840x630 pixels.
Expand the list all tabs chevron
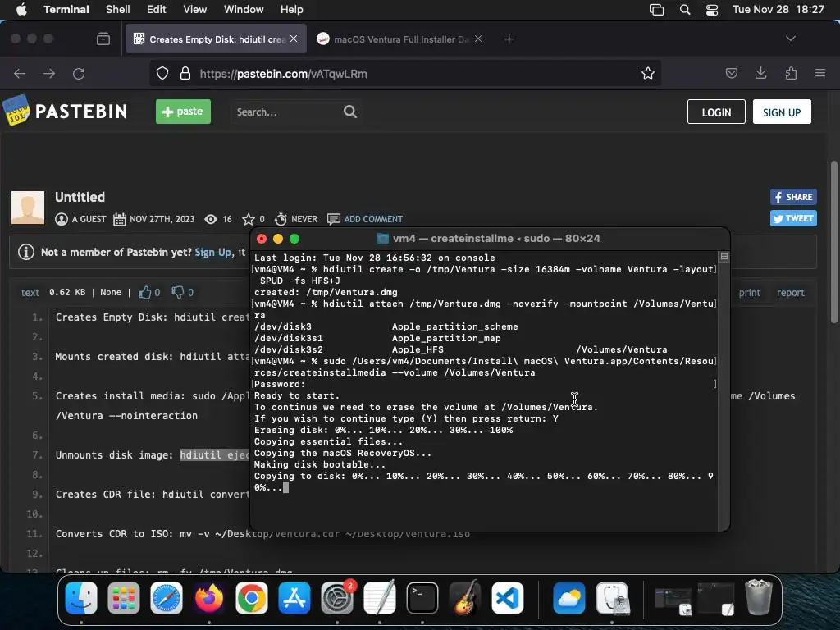point(790,39)
